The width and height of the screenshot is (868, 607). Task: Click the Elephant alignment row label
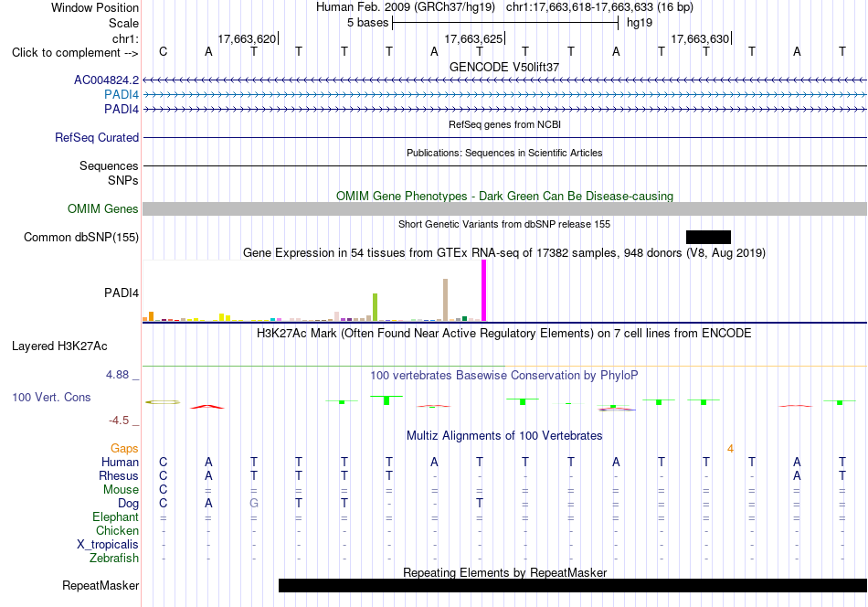[x=116, y=516]
